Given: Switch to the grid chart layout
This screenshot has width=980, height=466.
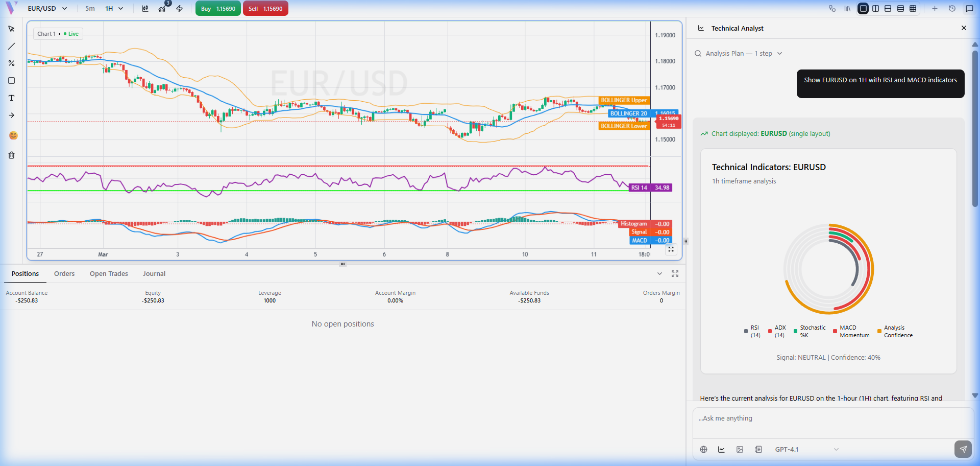Looking at the screenshot, I should [913, 9].
